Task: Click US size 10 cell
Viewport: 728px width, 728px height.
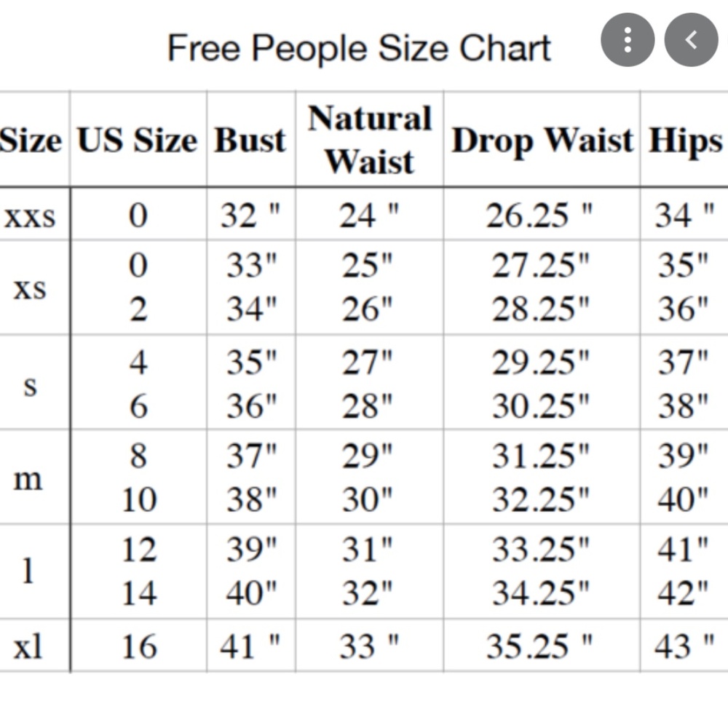Action: (x=139, y=500)
